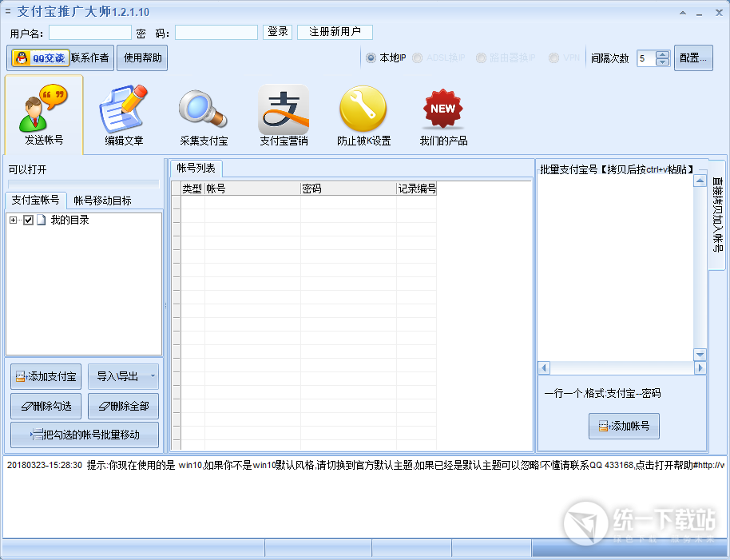Switch to the 帐号移动目标 tab
This screenshot has height=560, width=730.
pos(102,201)
